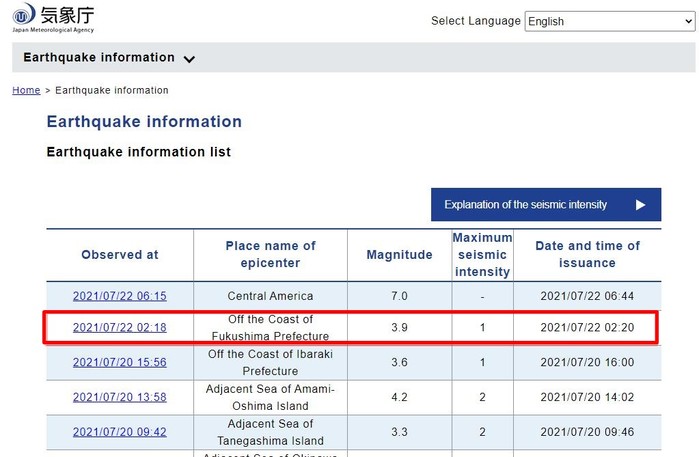Open the 2021/07/22 06:15 earthquake entry
699x457 pixels.
[x=120, y=296]
